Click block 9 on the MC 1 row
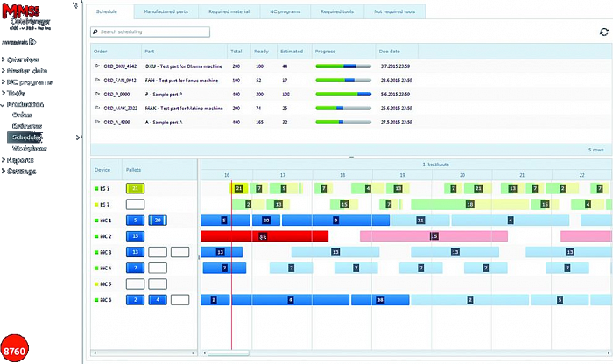The height and width of the screenshot is (364, 613). (x=335, y=220)
